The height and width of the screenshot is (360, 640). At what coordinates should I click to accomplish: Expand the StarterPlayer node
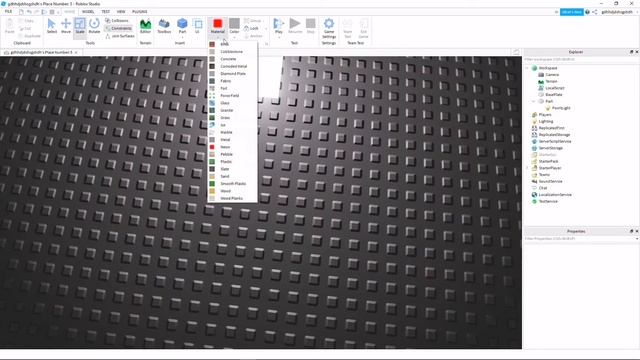point(527,168)
